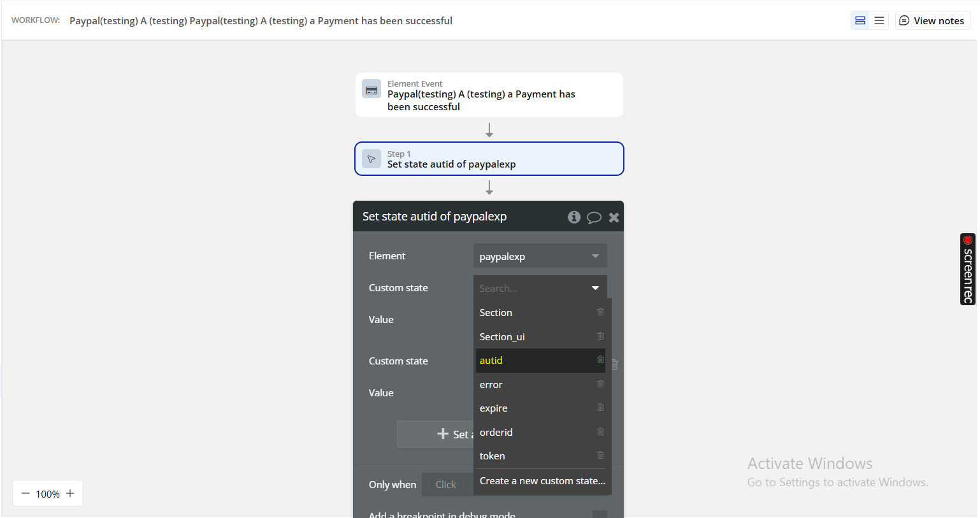This screenshot has width=980, height=518.
Task: Click the zoom out minus icon
Action: pos(25,493)
